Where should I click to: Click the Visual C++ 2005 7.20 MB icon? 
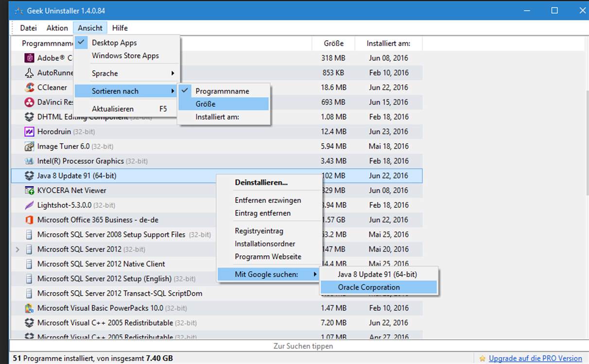[x=29, y=323]
